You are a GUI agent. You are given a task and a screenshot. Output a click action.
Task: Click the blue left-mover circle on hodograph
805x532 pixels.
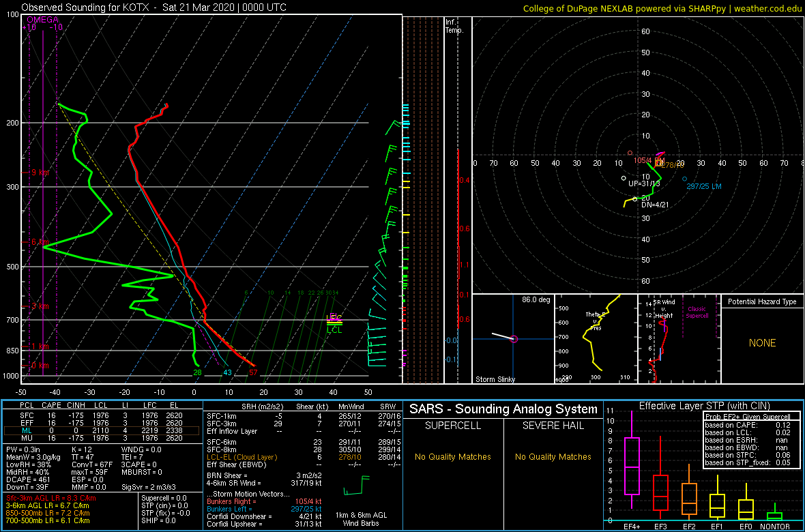click(x=684, y=179)
